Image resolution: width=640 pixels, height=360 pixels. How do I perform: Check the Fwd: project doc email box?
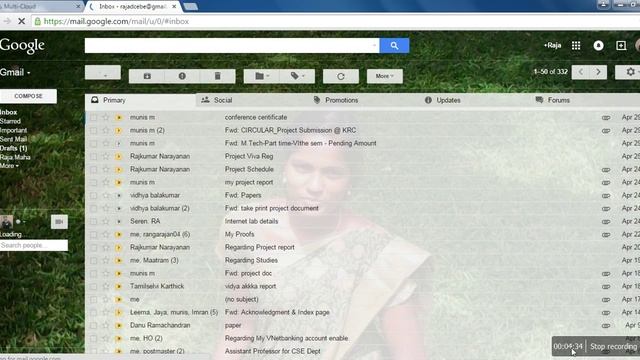pos(93,273)
